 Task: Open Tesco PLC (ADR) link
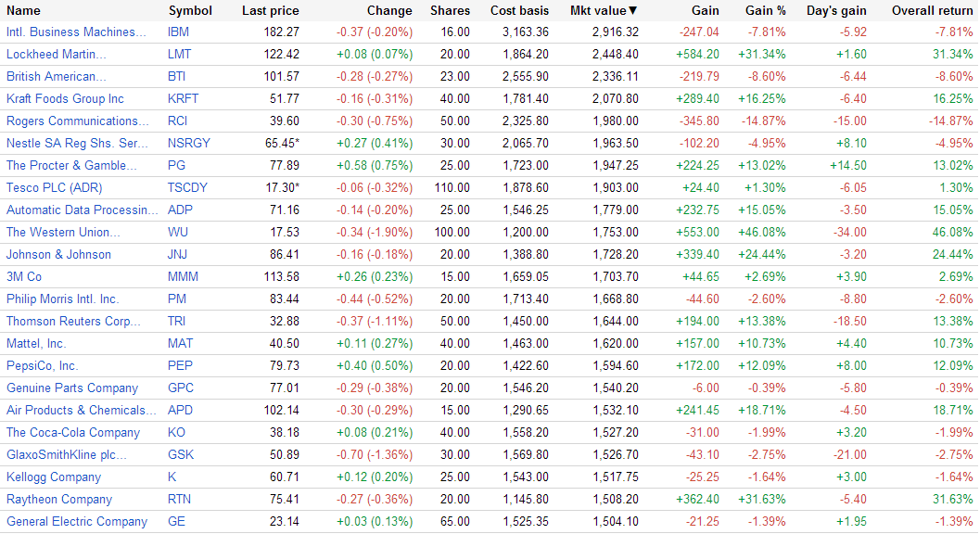pyautogui.click(x=54, y=187)
